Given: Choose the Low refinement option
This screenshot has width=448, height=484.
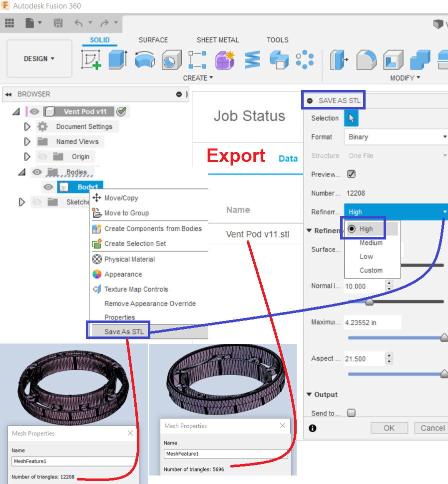Looking at the screenshot, I should pos(366,256).
